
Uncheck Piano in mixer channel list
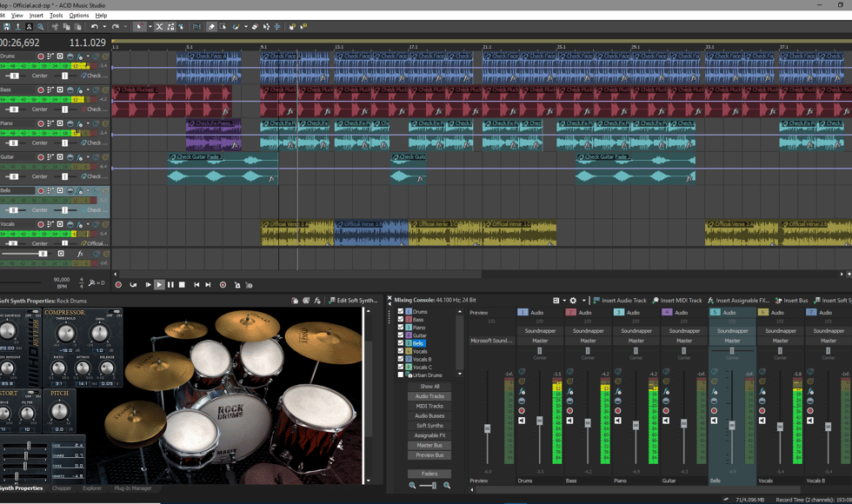(x=401, y=328)
